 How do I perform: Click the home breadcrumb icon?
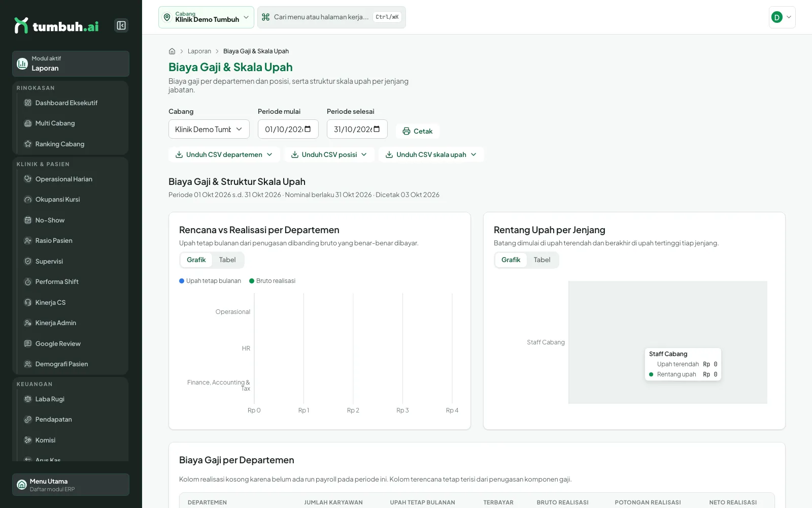[172, 51]
